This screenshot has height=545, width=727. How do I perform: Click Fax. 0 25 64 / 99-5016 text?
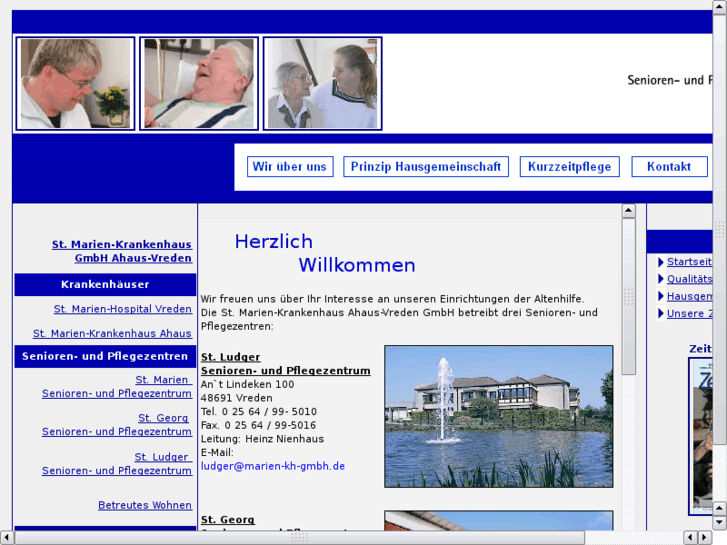click(x=258, y=425)
